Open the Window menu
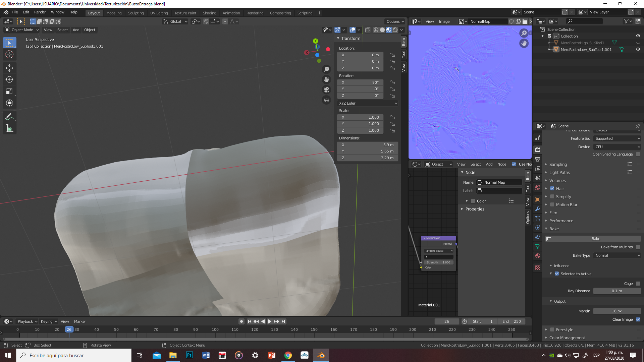The image size is (644, 362). click(57, 12)
